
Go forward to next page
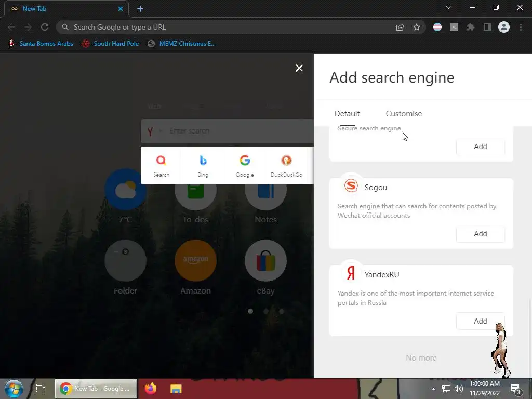[x=28, y=27]
